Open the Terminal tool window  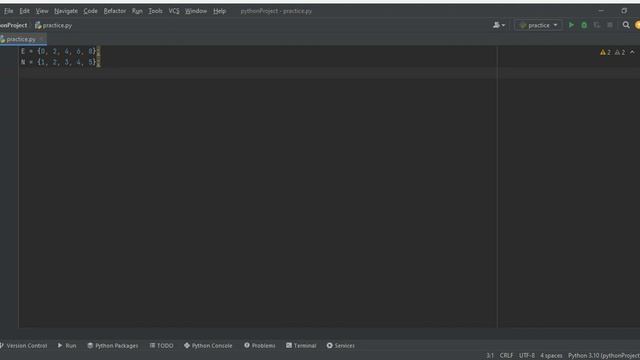(x=301, y=346)
